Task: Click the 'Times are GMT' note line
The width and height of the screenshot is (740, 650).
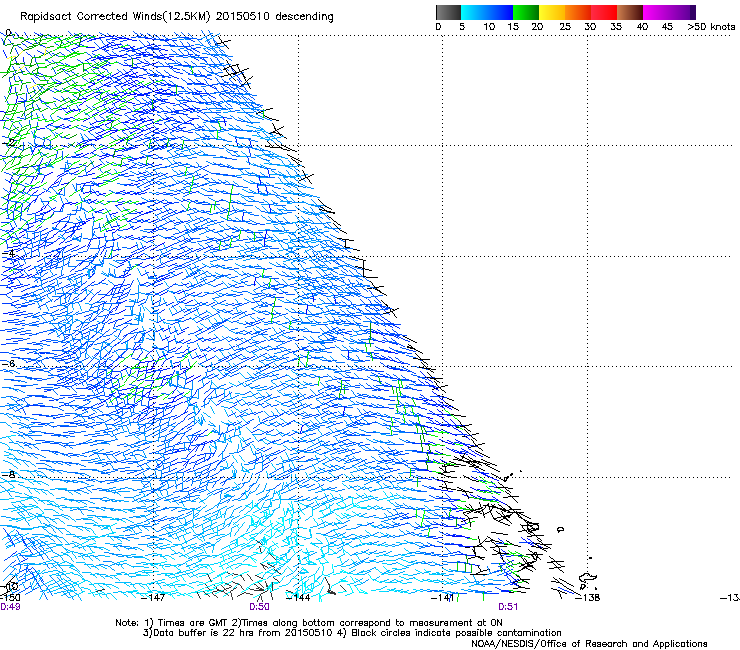Action: click(309, 623)
